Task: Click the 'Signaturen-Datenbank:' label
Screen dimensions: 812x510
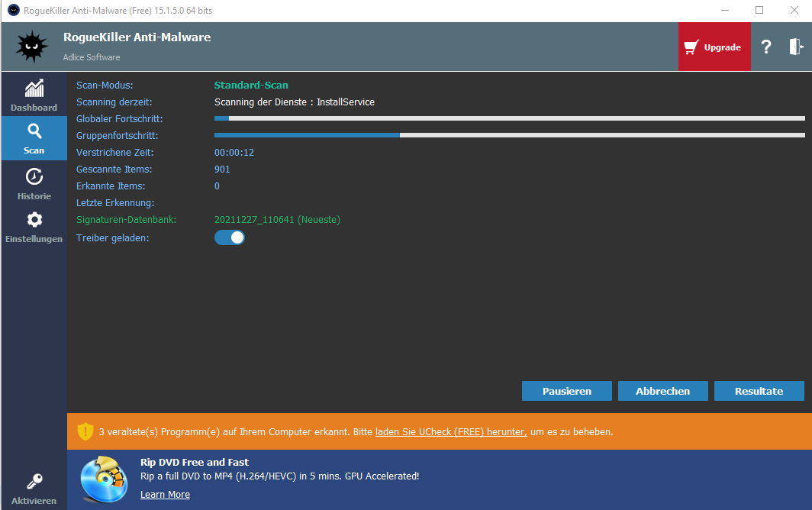Action: coord(127,220)
